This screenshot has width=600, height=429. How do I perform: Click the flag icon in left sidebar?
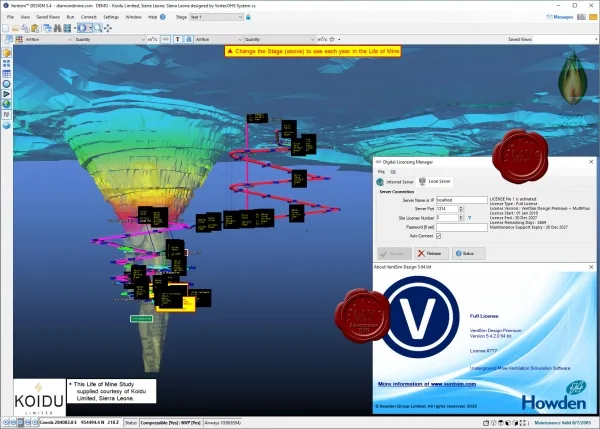coord(7,114)
